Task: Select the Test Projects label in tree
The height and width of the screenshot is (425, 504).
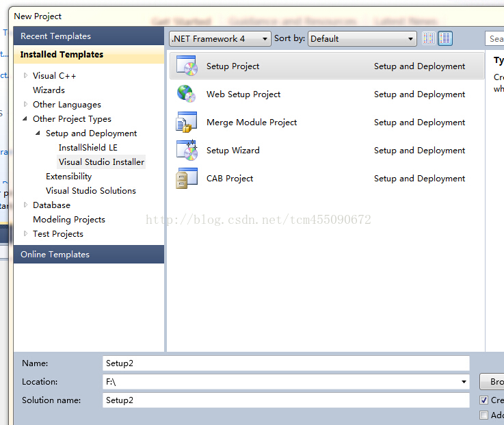Action: pyautogui.click(x=58, y=234)
